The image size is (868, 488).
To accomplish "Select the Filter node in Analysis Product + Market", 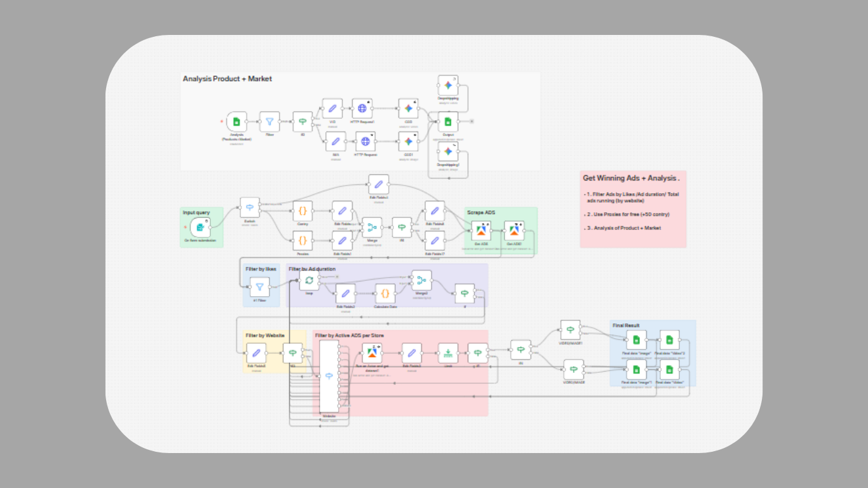I will tap(270, 121).
